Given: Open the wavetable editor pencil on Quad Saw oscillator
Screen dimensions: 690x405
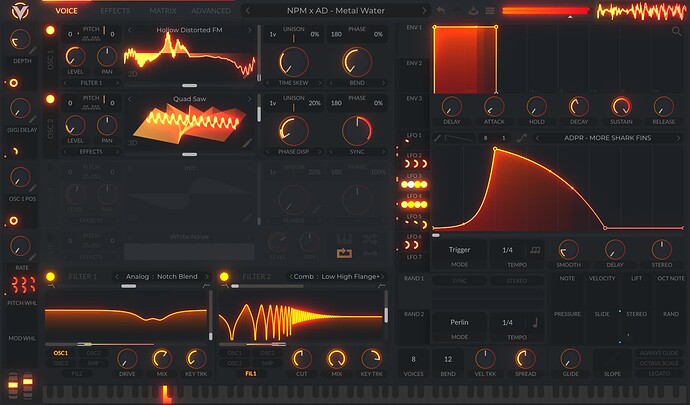Looking at the screenshot, I should pyautogui.click(x=247, y=143).
